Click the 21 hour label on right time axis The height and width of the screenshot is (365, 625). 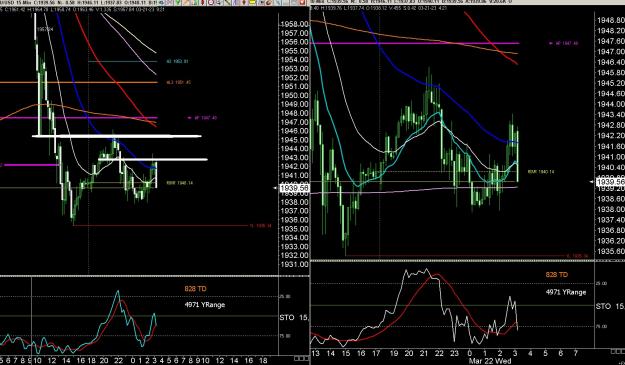point(424,353)
